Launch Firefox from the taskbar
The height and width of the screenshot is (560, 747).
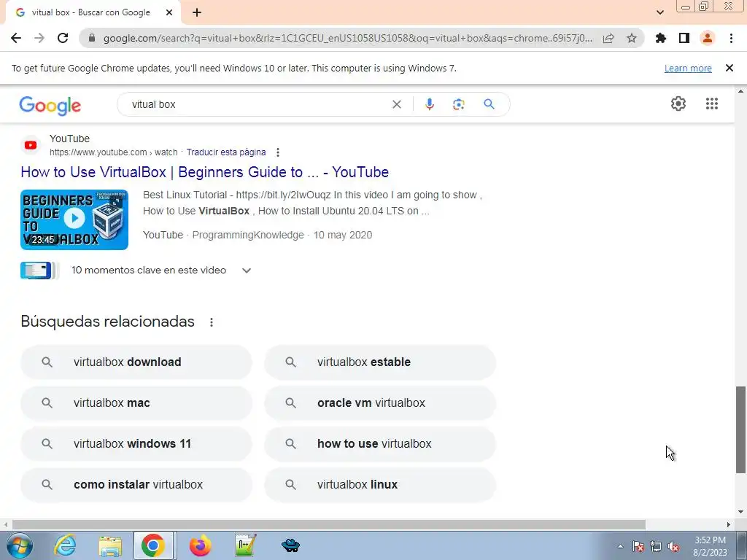(200, 545)
